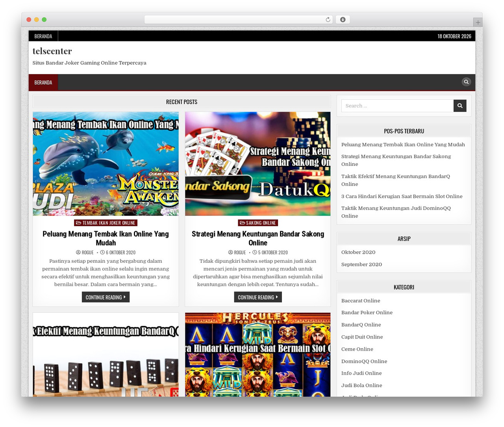Open sidebar link 3 Cara Hindari Kerugian Slot
504x427 pixels.
[402, 196]
